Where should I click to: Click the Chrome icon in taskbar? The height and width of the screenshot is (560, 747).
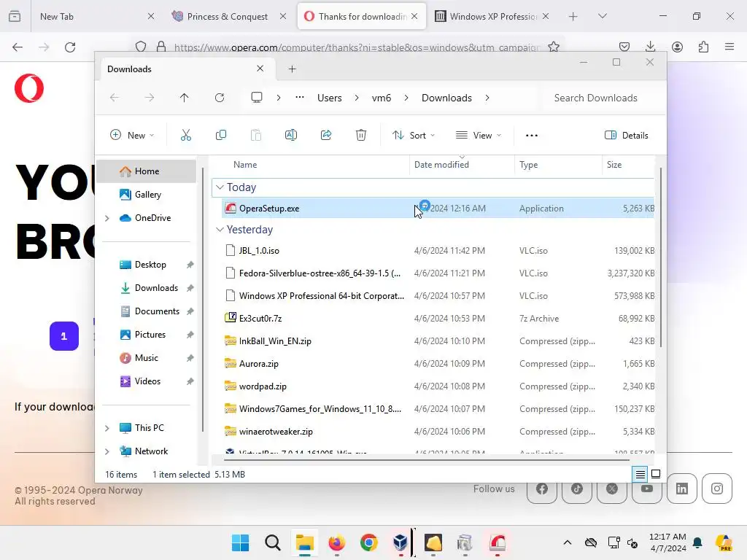pyautogui.click(x=368, y=542)
